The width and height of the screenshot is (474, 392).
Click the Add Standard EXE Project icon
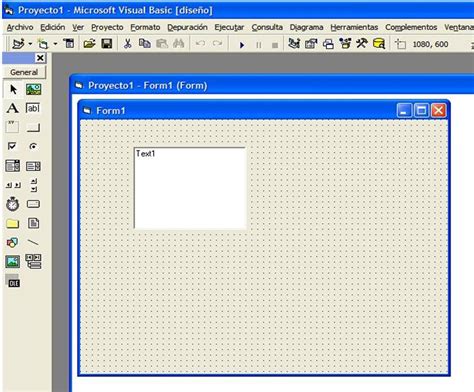click(19, 44)
